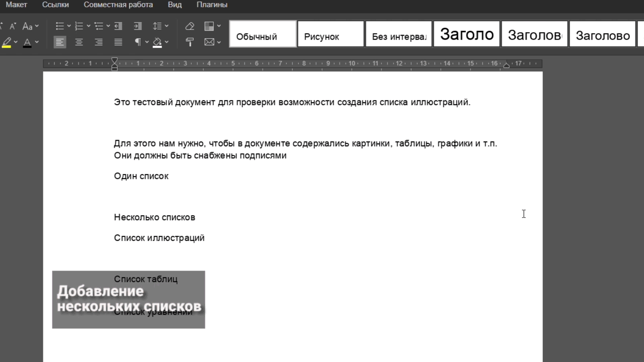Click the line spacing icon

(157, 26)
